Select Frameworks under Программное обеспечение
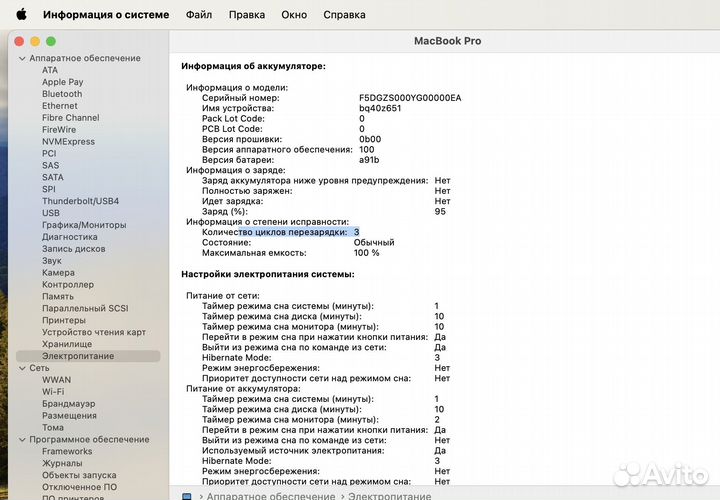Screen dimensions: 720x500 tap(67, 452)
